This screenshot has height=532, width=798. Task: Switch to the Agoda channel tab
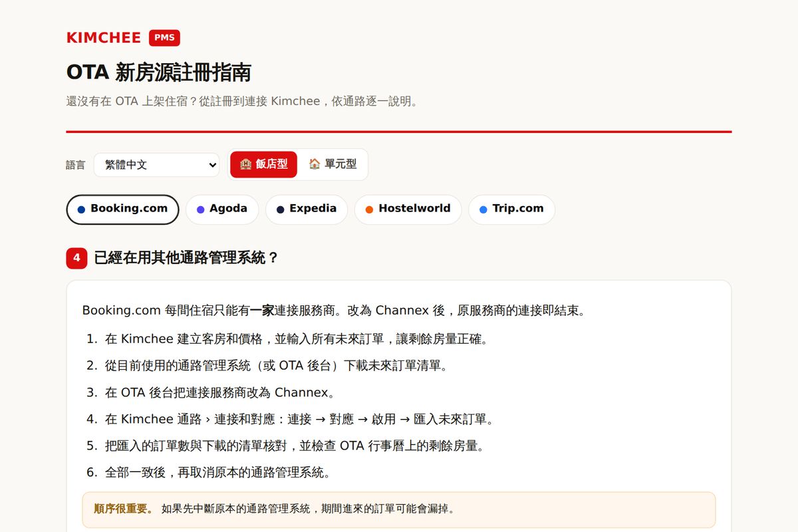(x=222, y=209)
